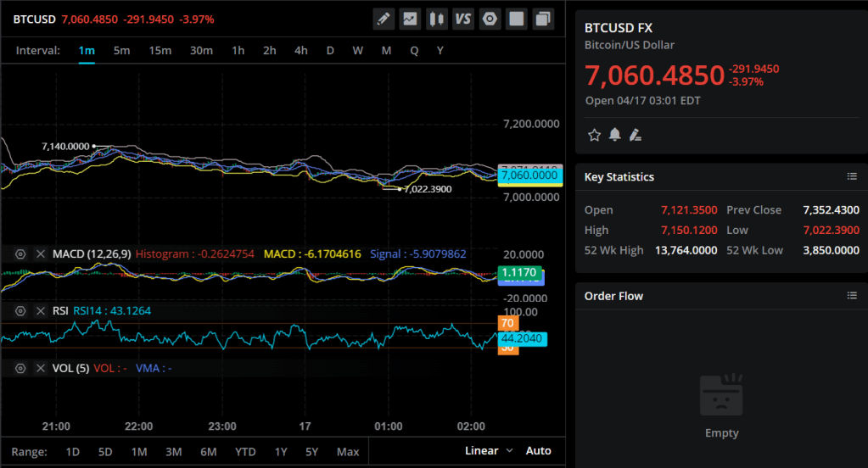Select the 4h interval
This screenshot has width=868, height=468.
coord(301,50)
